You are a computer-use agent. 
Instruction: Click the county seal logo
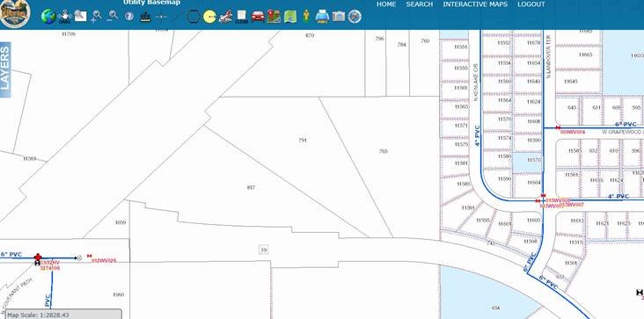pyautogui.click(x=15, y=13)
